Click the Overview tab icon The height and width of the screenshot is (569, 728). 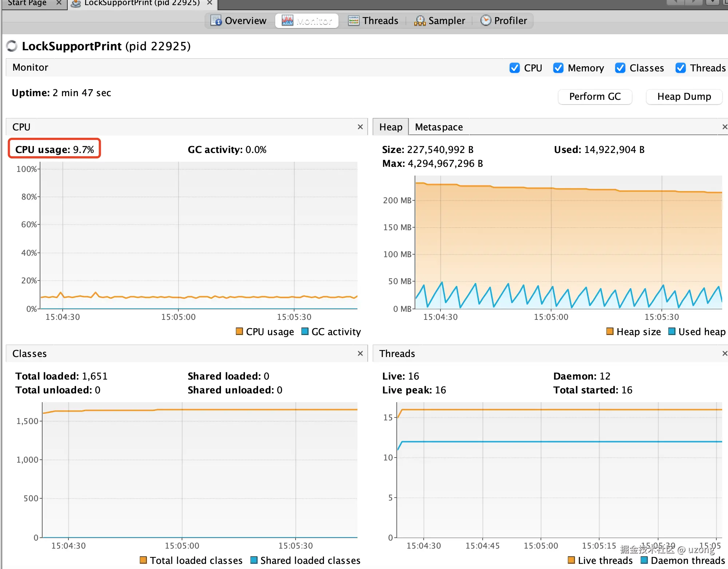point(216,20)
